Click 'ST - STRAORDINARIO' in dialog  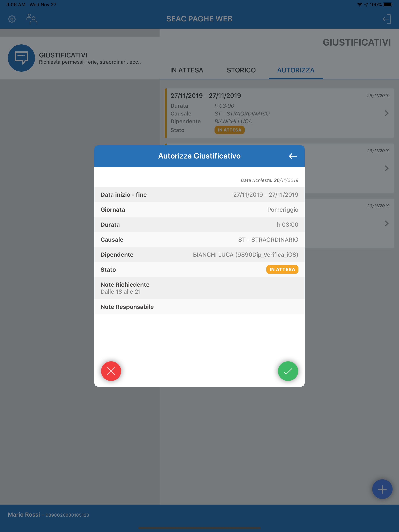(x=268, y=240)
